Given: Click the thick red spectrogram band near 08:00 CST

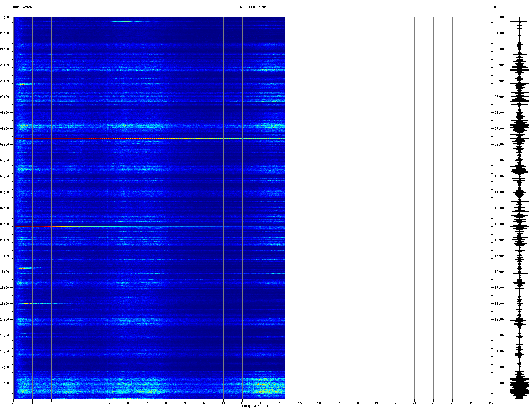Looking at the screenshot, I should point(150,226).
